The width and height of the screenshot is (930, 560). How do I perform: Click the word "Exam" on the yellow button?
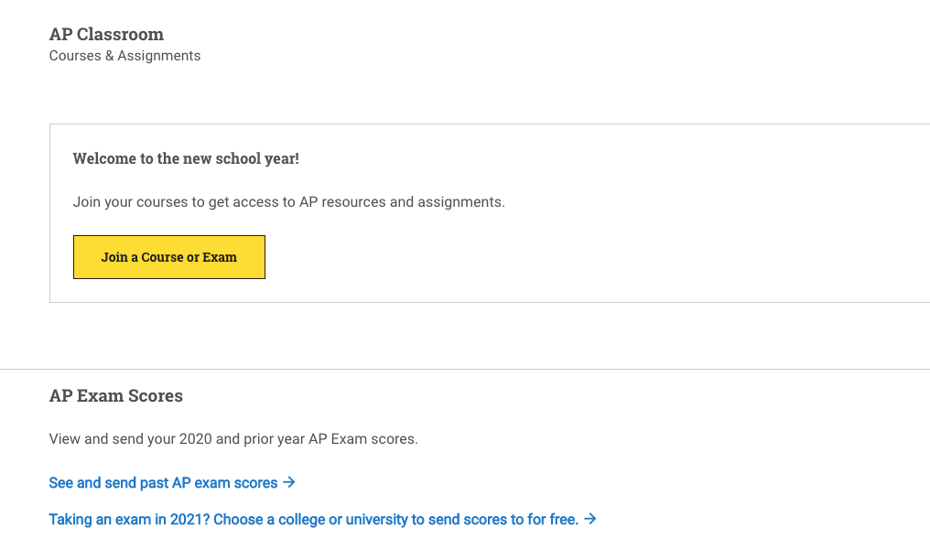[x=220, y=257]
